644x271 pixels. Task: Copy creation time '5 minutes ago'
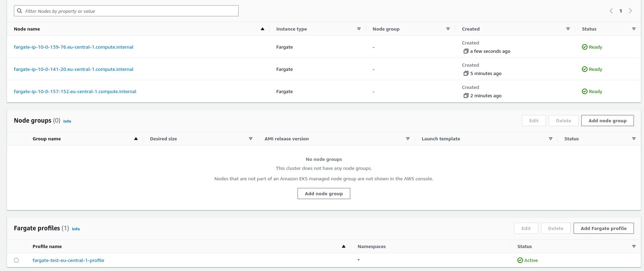click(466, 73)
